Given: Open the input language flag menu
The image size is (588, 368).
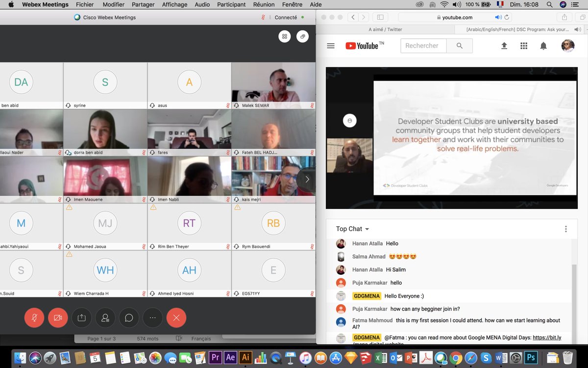Looking at the screenshot, I should [500, 4].
